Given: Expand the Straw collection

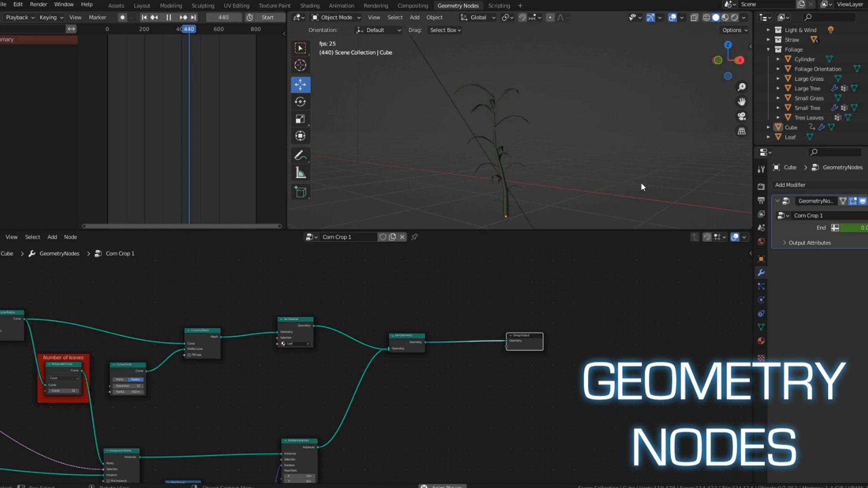Looking at the screenshot, I should click(x=768, y=39).
